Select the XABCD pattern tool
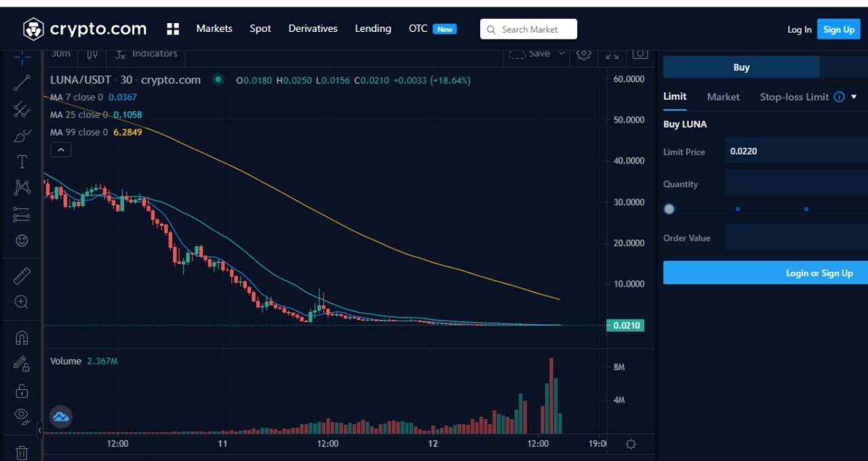Screen dimensions: 868x461 click(x=22, y=188)
